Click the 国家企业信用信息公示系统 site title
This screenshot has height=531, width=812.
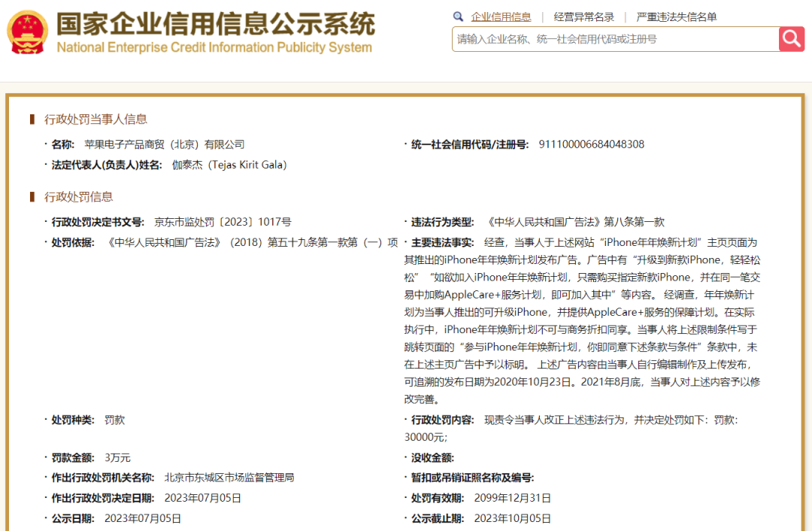(x=215, y=24)
